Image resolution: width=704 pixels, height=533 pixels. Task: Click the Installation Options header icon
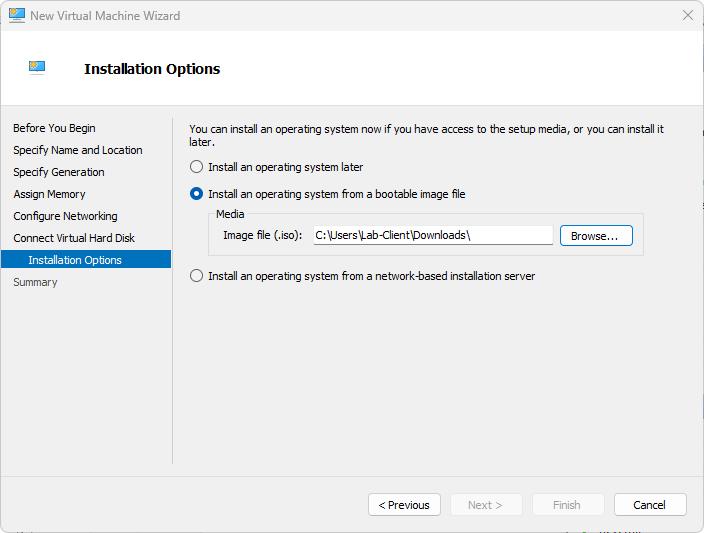37,68
